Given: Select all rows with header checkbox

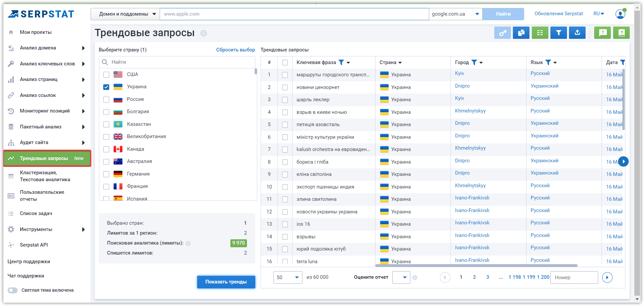Looking at the screenshot, I should click(285, 62).
